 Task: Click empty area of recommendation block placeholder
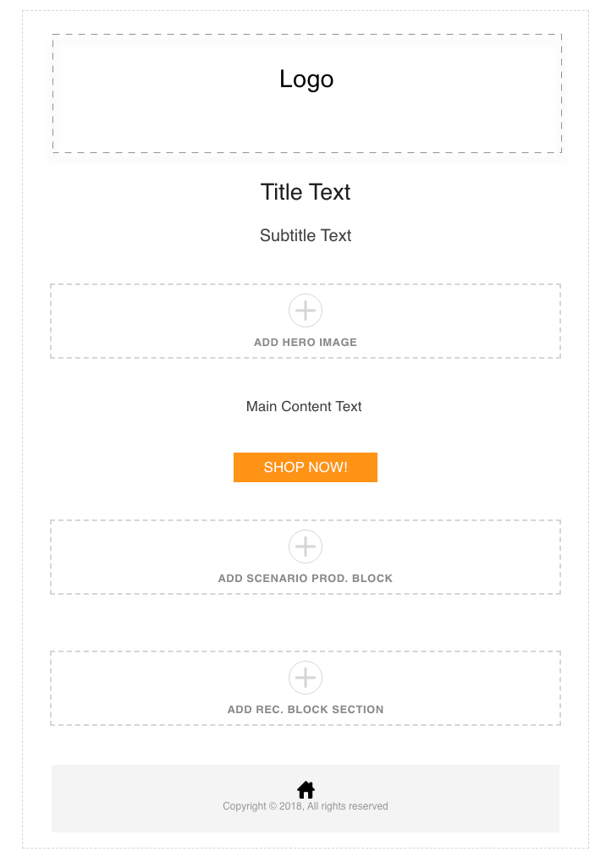pyautogui.click(x=139, y=688)
